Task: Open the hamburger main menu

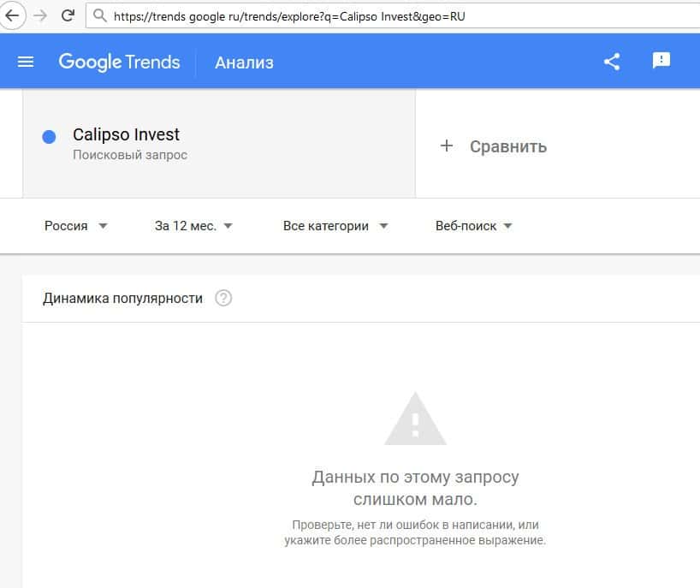Action: tap(26, 62)
